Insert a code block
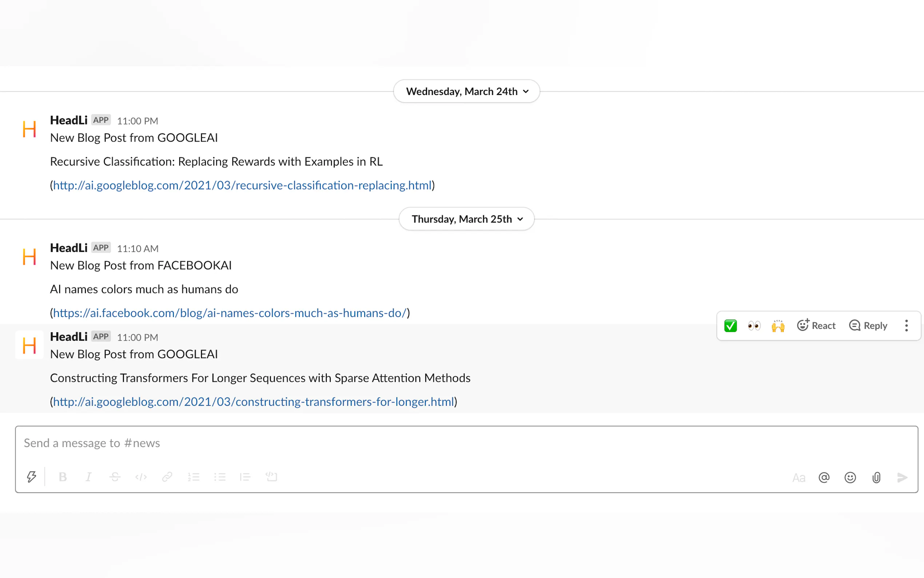 pyautogui.click(x=271, y=477)
